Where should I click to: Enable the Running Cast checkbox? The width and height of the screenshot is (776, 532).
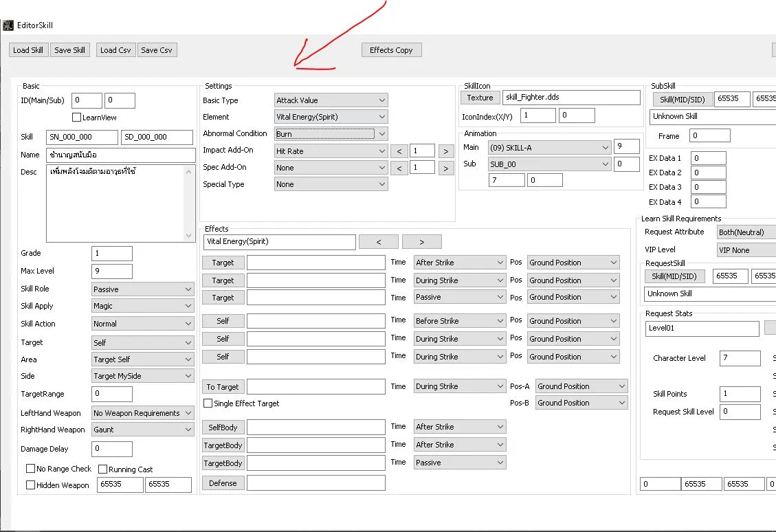(x=103, y=469)
